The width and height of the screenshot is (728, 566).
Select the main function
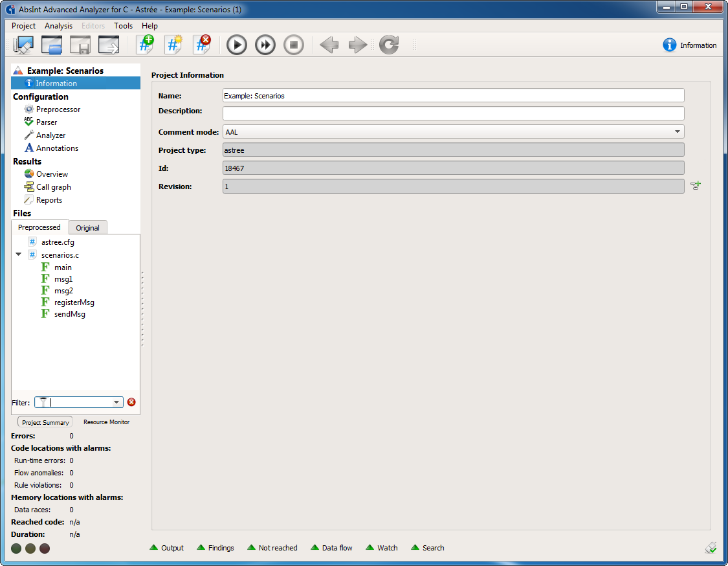coord(63,267)
